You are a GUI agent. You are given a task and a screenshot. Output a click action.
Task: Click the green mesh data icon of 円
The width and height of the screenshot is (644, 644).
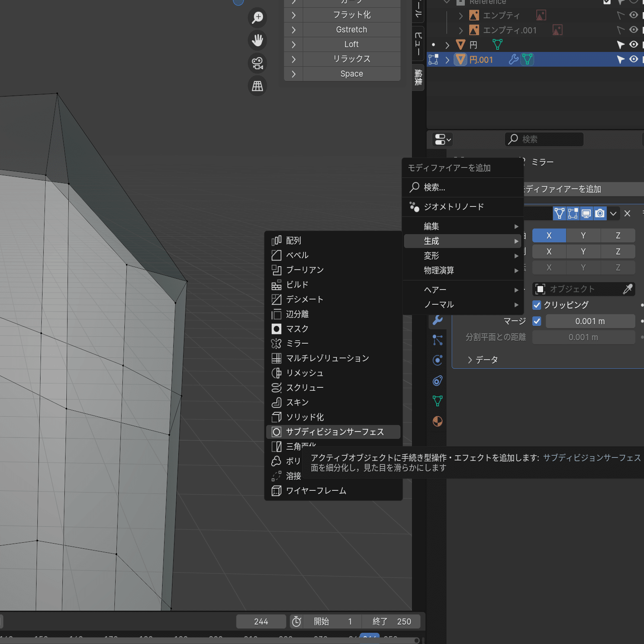497,45
